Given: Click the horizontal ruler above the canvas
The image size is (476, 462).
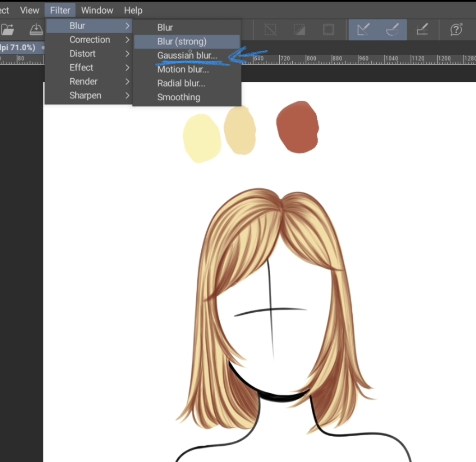Looking at the screenshot, I should pos(369,60).
